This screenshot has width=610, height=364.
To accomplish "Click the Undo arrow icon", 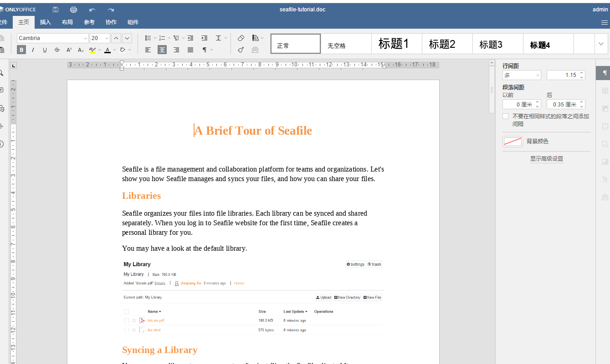I will click(x=92, y=10).
